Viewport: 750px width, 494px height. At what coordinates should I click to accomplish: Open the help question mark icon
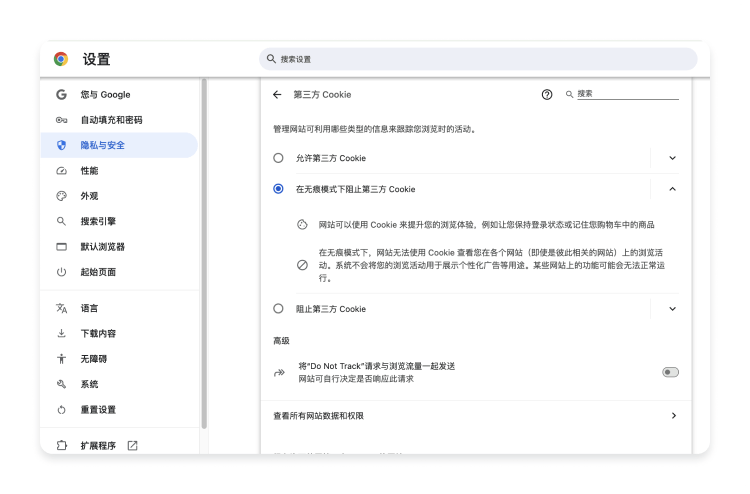(x=547, y=95)
